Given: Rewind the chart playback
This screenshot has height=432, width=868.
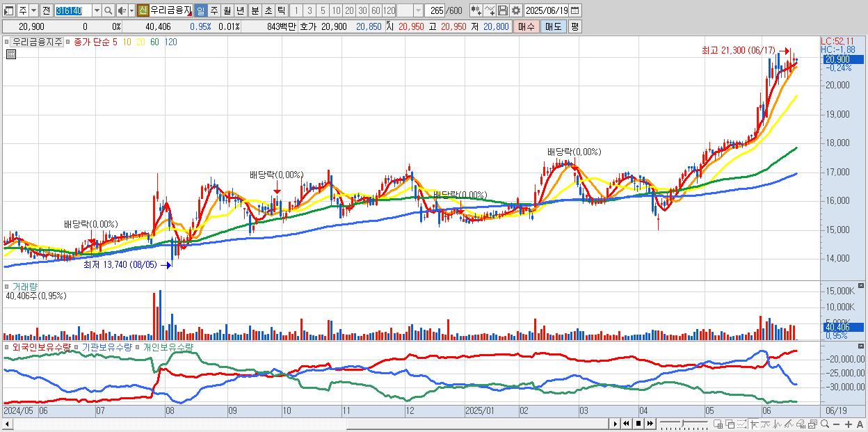Looking at the screenshot, I should click(627, 424).
